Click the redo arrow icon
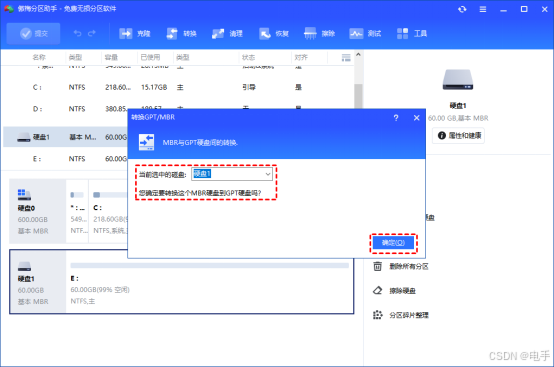This screenshot has width=554, height=367. point(92,34)
